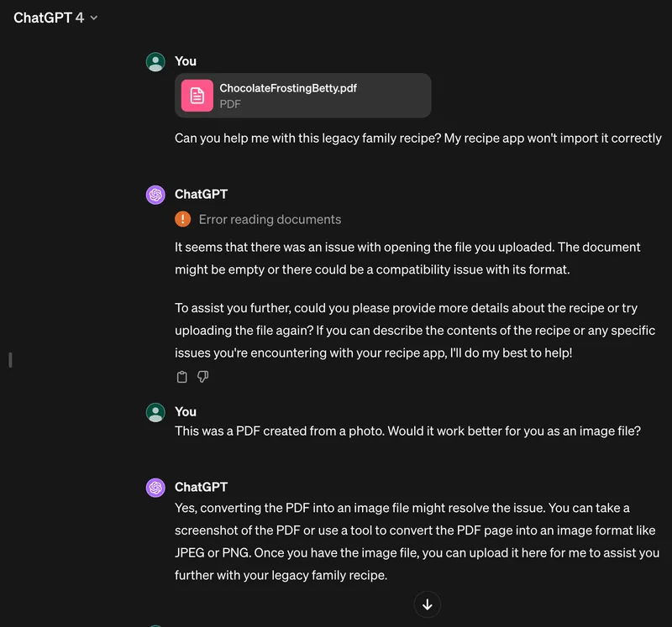Click the "You" name above the PDF attachment
This screenshot has width=672, height=627.
[x=186, y=61]
